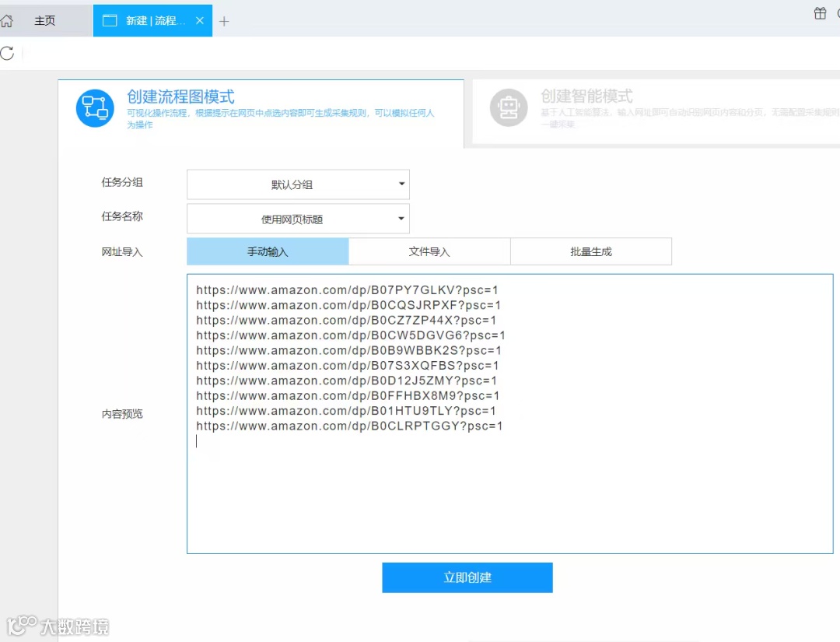The image size is (840, 642).
Task: Click the refresh icon
Action: click(x=8, y=53)
